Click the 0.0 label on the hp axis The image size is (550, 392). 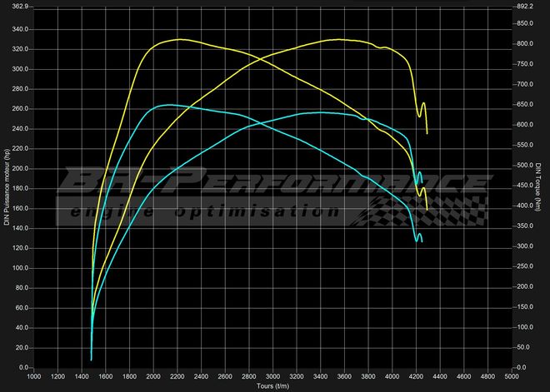23,367
